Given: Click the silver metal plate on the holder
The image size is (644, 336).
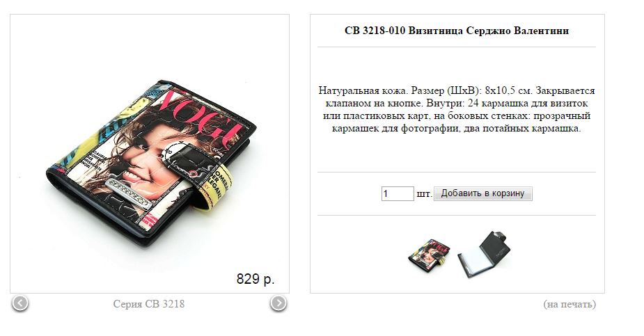Looking at the screenshot, I should [129, 193].
